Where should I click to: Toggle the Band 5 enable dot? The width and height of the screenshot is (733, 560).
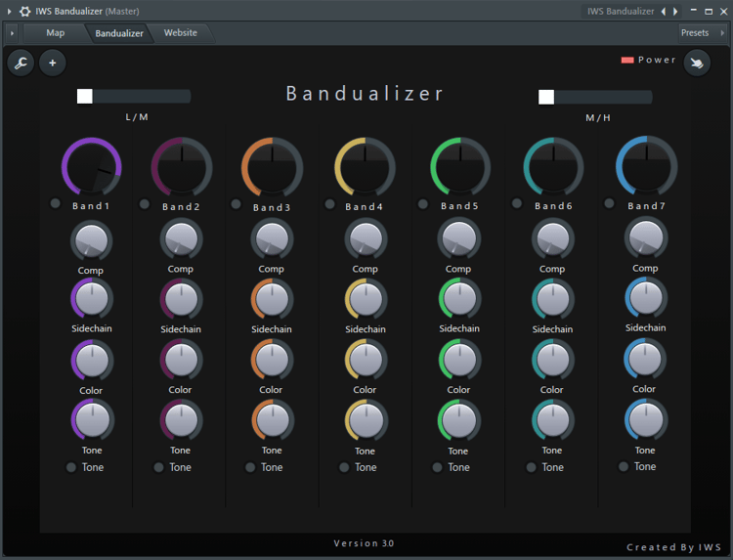(423, 204)
